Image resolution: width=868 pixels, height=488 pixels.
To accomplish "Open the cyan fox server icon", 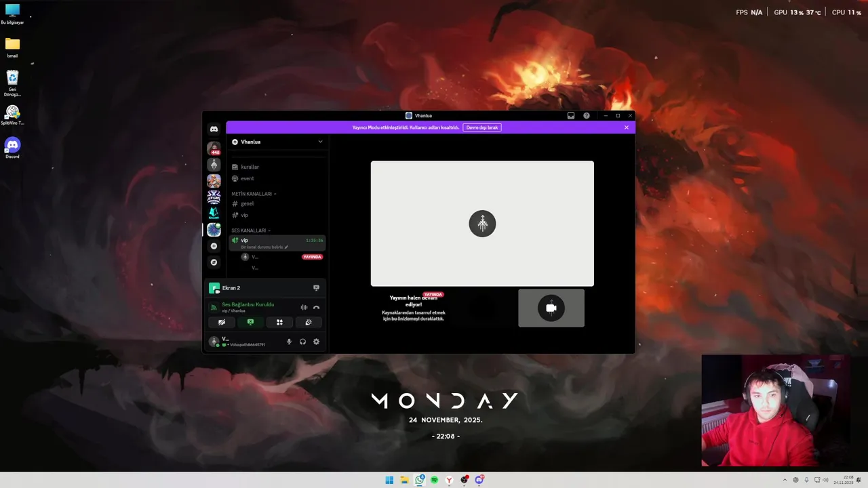I will coord(214,213).
